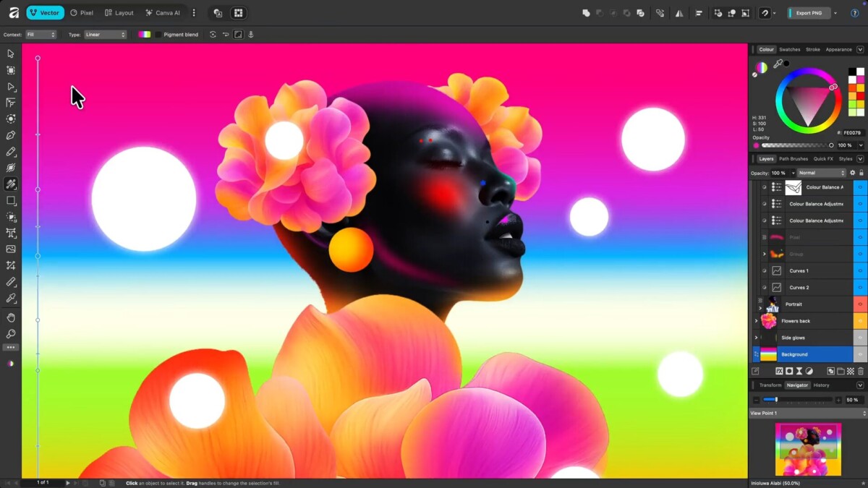
Task: Open the gradient Type dropdown set to Linear
Action: (x=106, y=35)
